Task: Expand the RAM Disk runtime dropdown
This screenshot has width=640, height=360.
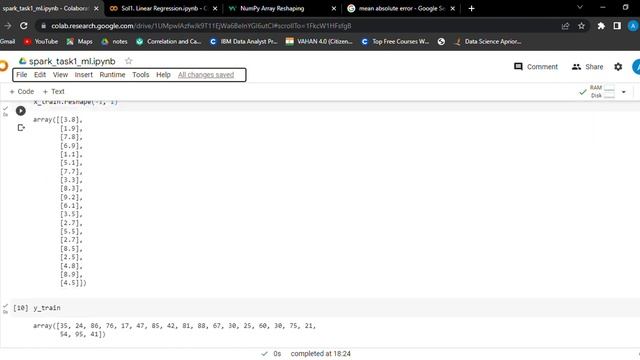Action: pyautogui.click(x=624, y=92)
